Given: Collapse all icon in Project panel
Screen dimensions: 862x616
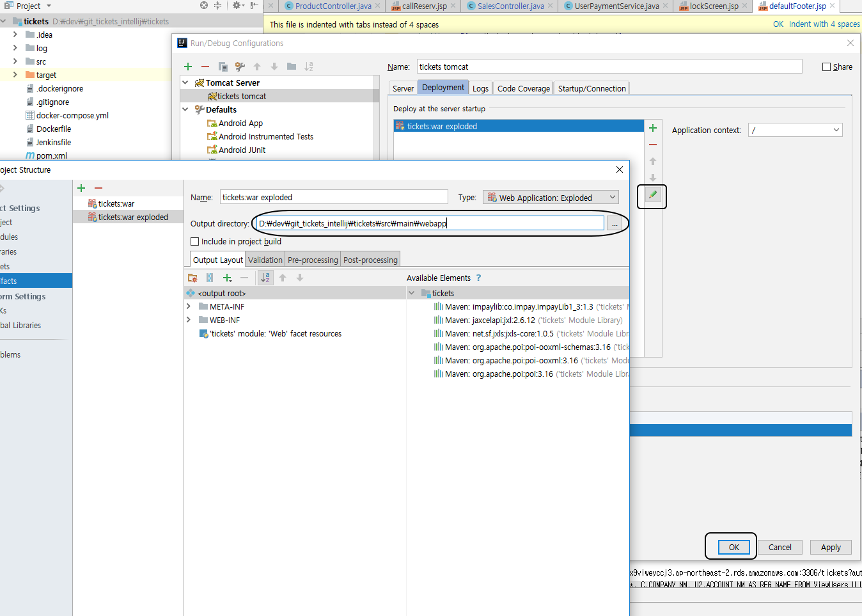Looking at the screenshot, I should [217, 5].
